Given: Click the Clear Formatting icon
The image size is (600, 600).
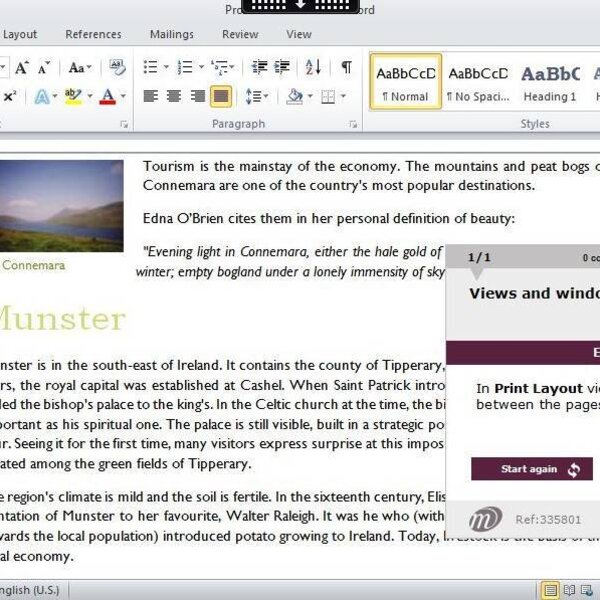Looking at the screenshot, I should point(117,67).
